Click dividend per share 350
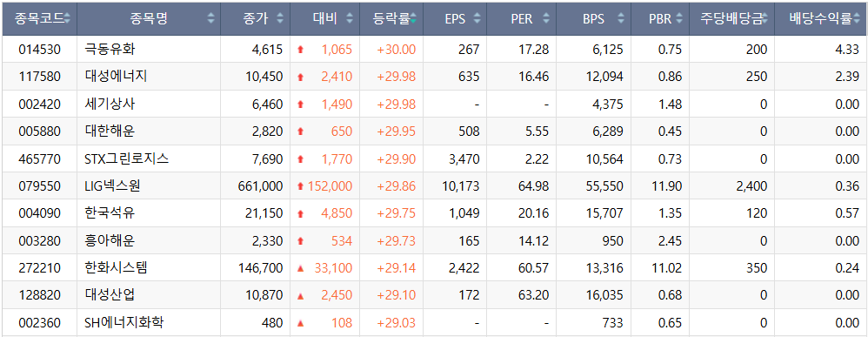Screen dimensions: 868x337 (758, 268)
